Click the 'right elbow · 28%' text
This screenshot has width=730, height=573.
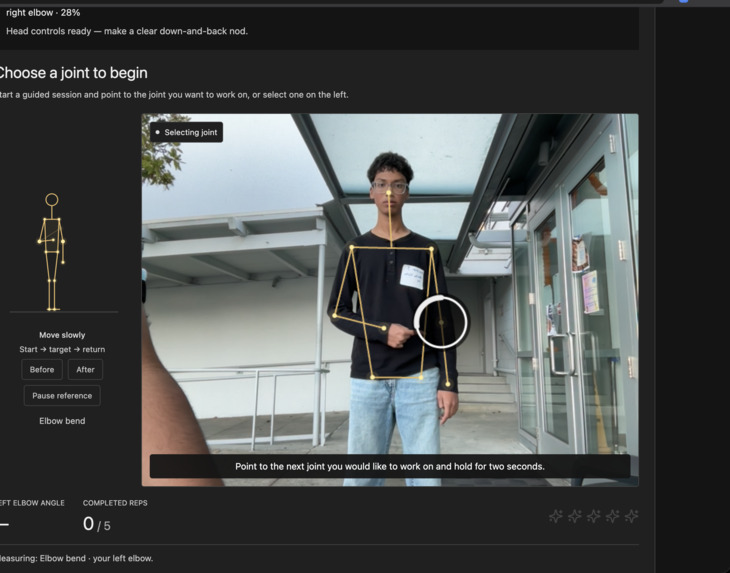click(43, 13)
